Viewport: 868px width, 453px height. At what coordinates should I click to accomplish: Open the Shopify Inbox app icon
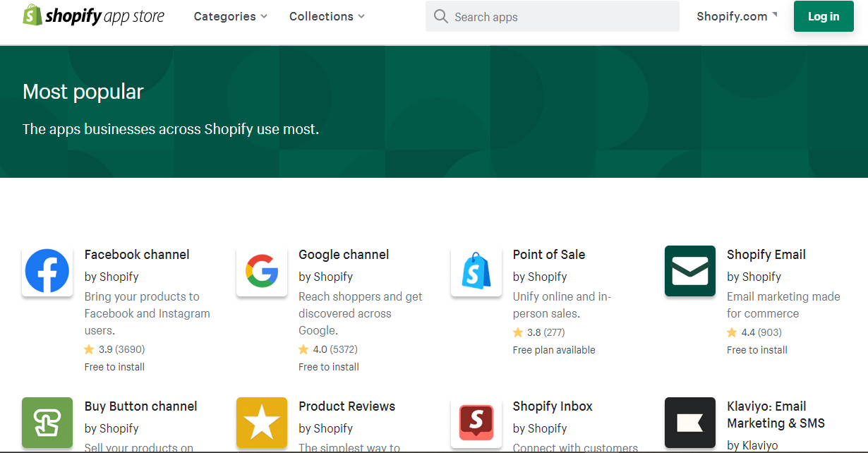(476, 423)
